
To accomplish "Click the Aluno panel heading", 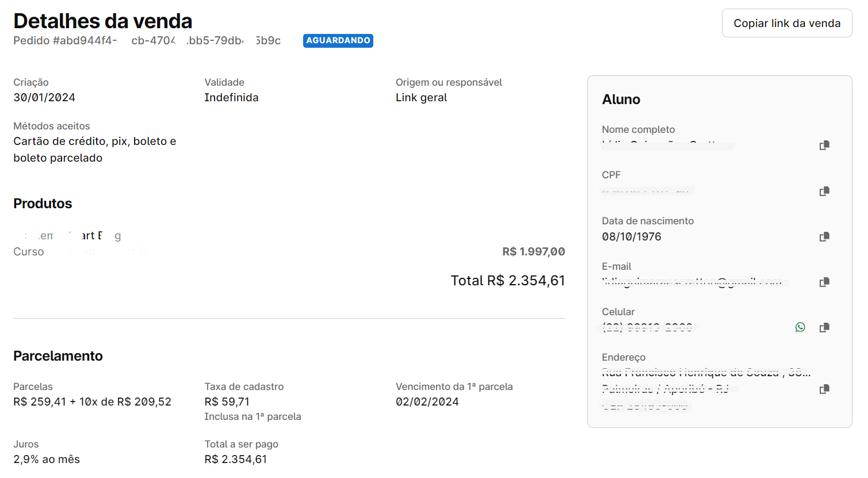I will click(621, 100).
